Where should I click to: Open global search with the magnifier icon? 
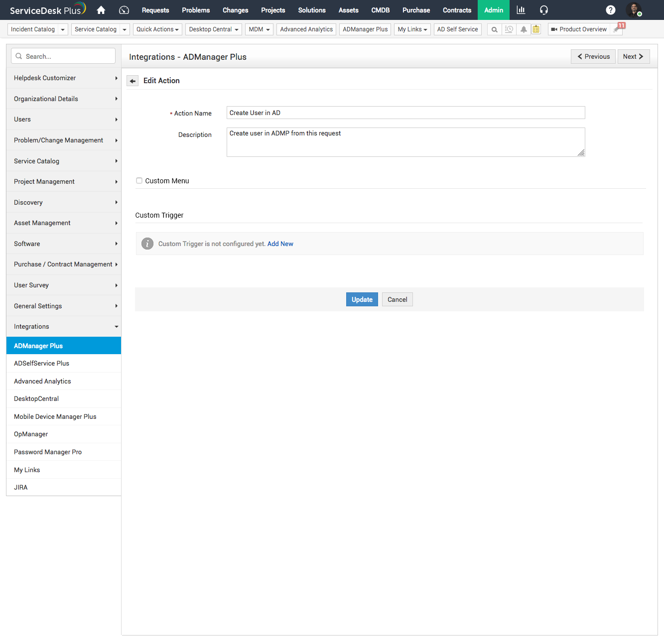(x=494, y=29)
